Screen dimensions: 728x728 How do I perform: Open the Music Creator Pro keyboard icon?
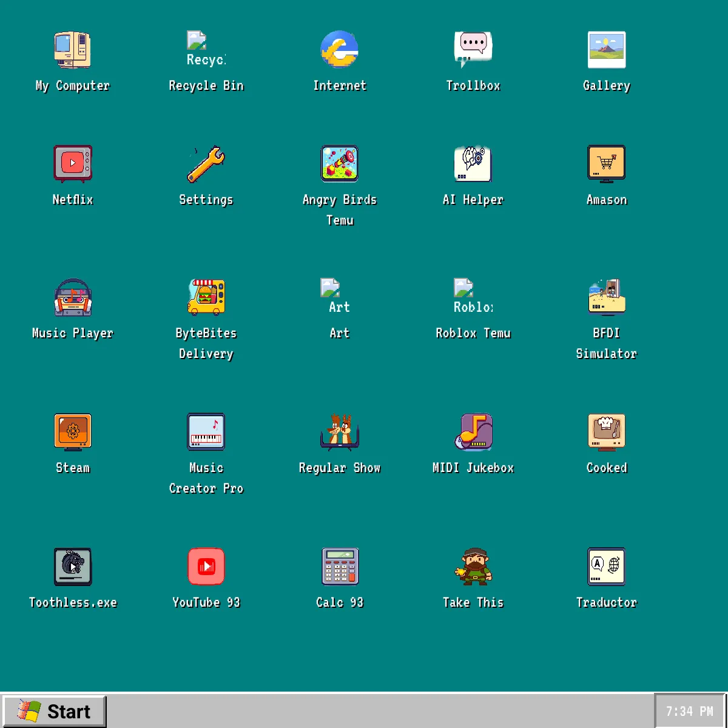point(206,432)
